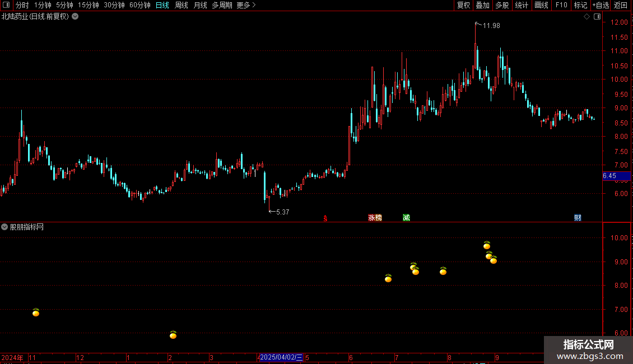Open the blue 财 financial marker

578,218
